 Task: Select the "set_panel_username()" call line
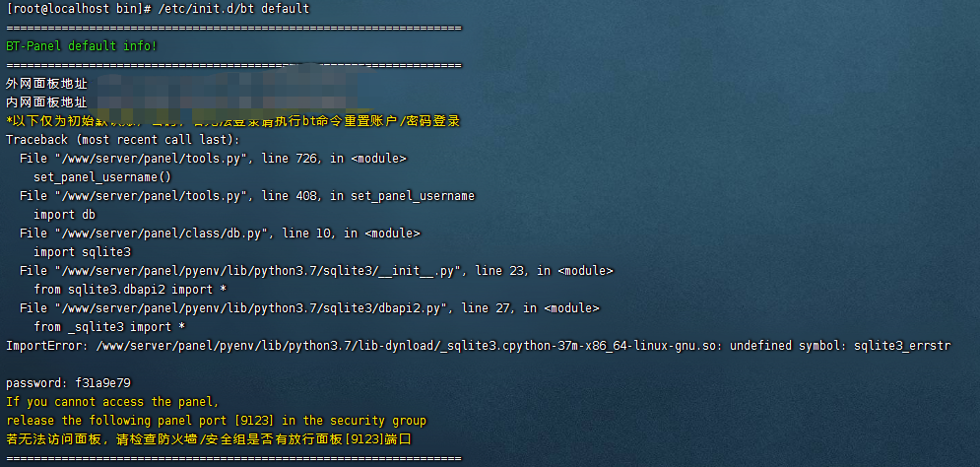[102, 177]
